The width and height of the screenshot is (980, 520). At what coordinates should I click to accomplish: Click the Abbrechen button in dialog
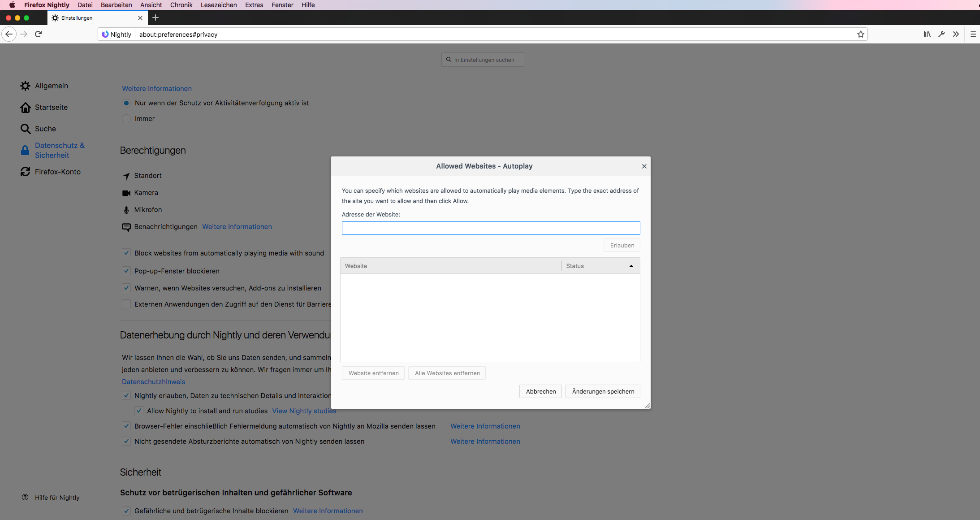coord(540,391)
